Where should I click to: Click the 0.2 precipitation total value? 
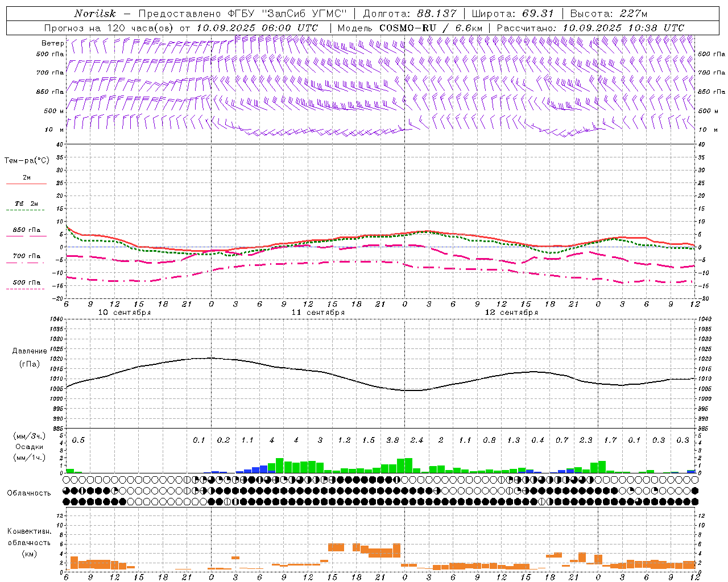223,440
